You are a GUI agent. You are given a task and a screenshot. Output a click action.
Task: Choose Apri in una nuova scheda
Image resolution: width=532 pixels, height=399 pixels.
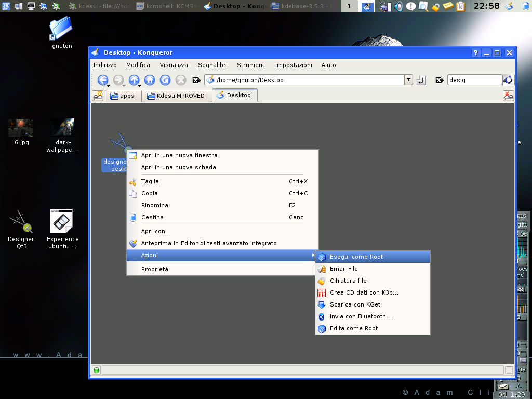point(222,167)
